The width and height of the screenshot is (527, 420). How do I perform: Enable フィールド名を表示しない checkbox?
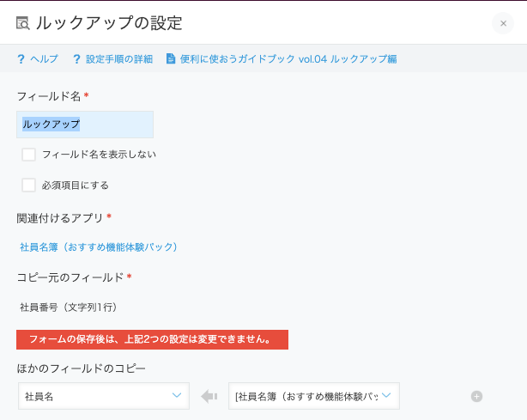coord(28,155)
